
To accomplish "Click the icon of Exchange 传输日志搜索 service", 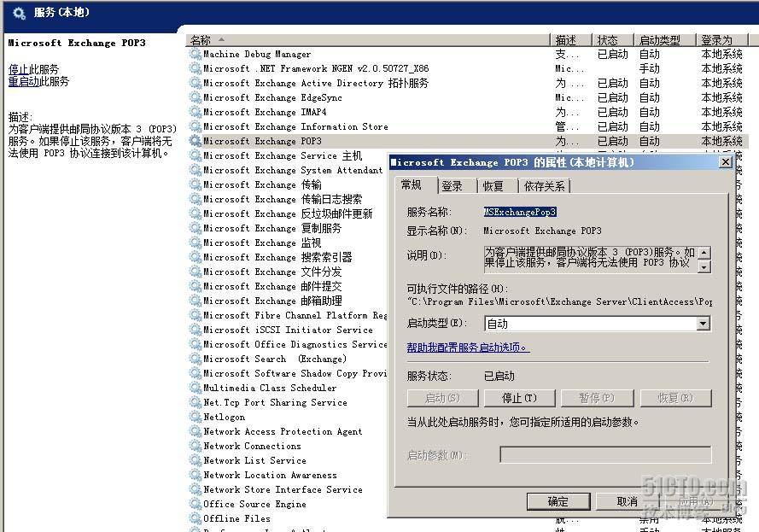I will [x=195, y=199].
